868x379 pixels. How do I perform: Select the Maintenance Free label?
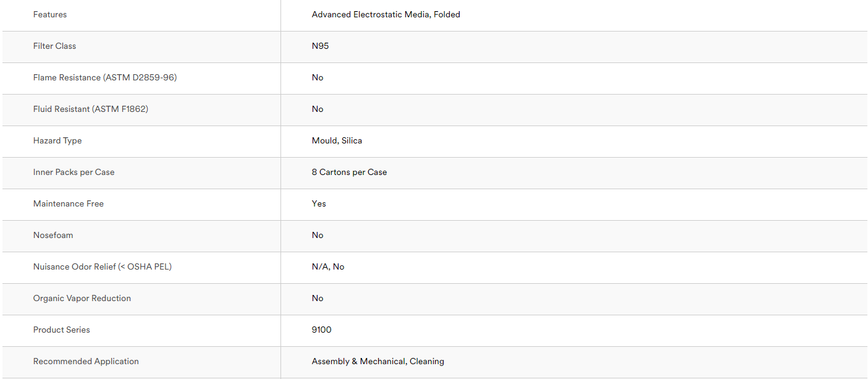pyautogui.click(x=69, y=203)
